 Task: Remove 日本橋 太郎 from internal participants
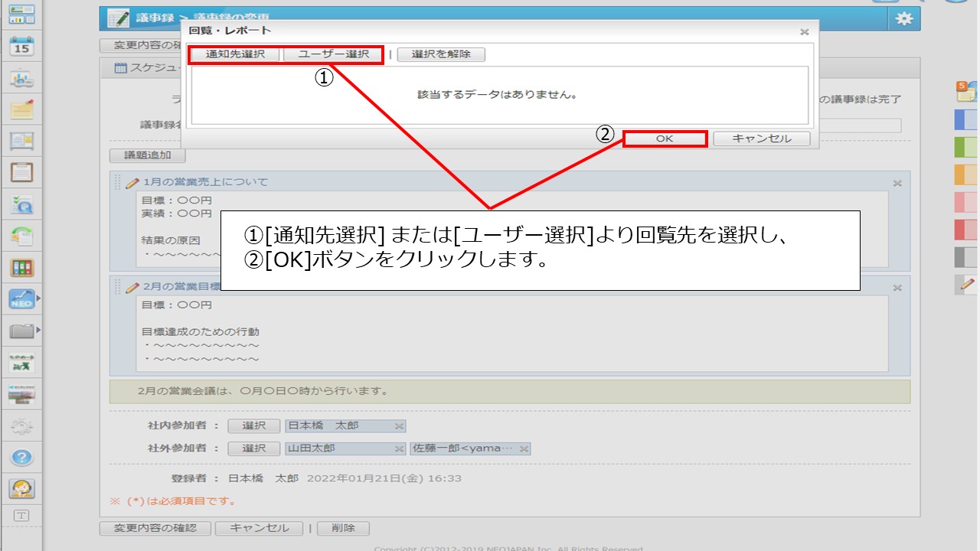pyautogui.click(x=398, y=426)
